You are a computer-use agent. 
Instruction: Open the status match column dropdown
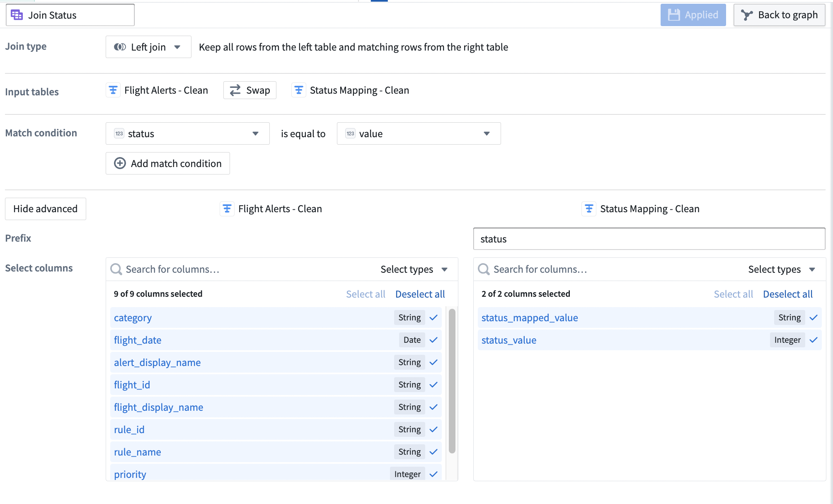[x=187, y=133]
